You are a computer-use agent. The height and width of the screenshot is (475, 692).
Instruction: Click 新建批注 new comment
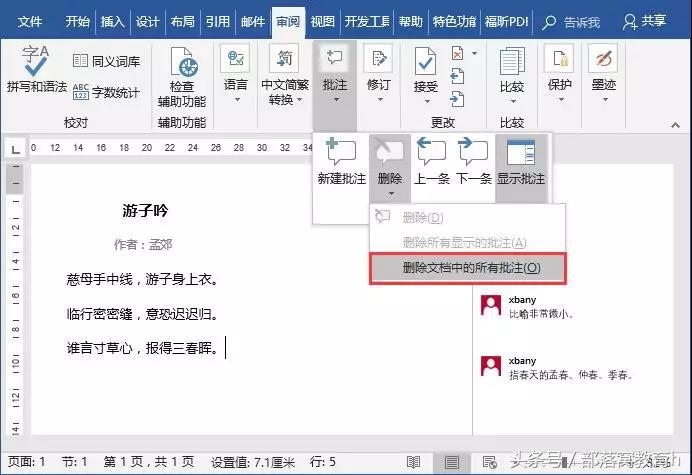tap(342, 160)
